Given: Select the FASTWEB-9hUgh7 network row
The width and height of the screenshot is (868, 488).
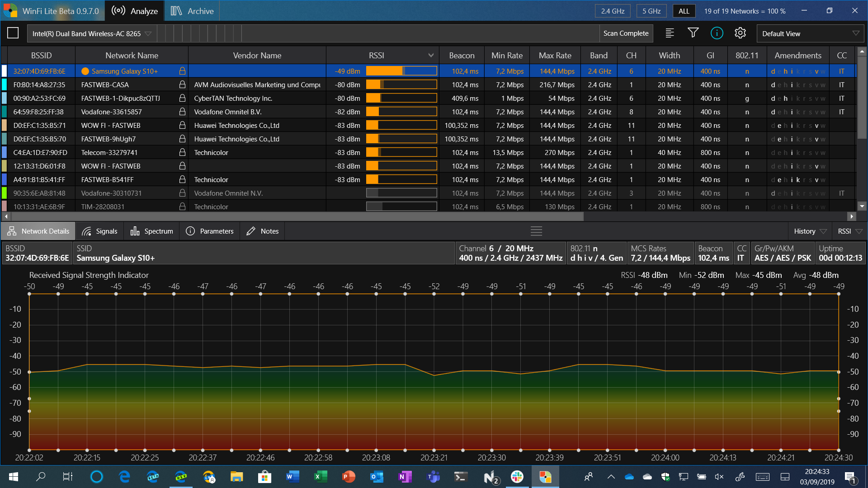Looking at the screenshot, I should pyautogui.click(x=429, y=139).
